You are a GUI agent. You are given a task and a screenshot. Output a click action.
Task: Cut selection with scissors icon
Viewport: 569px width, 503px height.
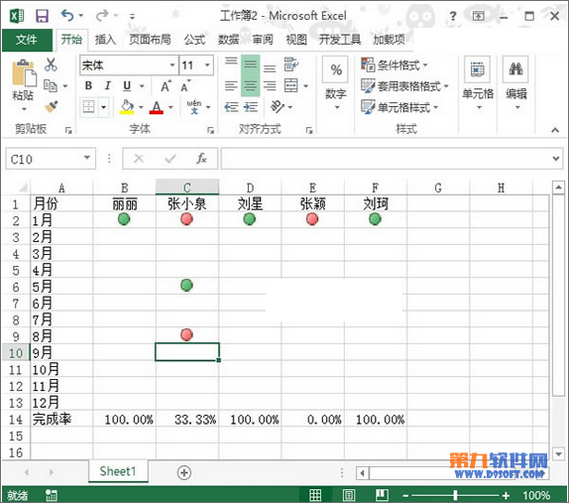point(51,65)
